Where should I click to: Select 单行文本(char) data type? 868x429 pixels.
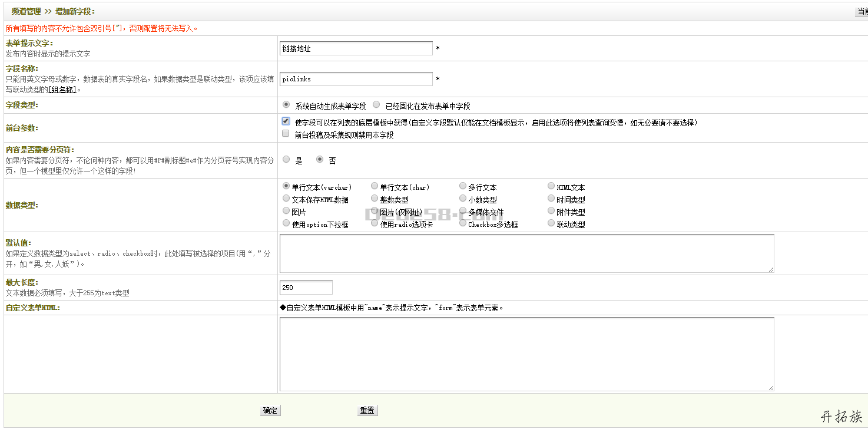(375, 186)
